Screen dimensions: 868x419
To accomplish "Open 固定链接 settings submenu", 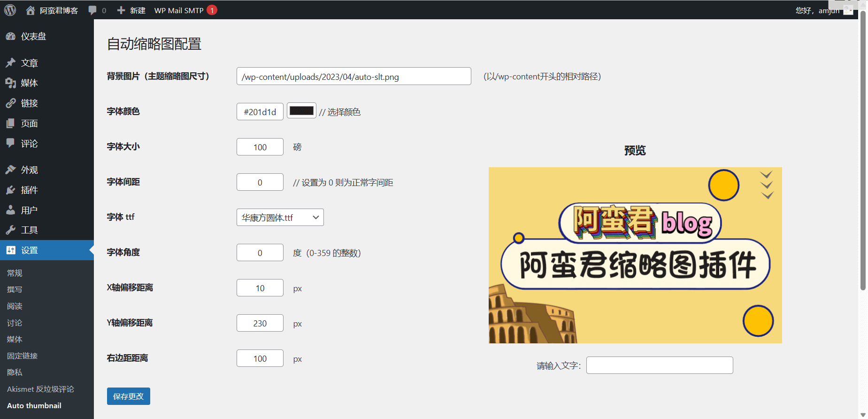I will [23, 356].
